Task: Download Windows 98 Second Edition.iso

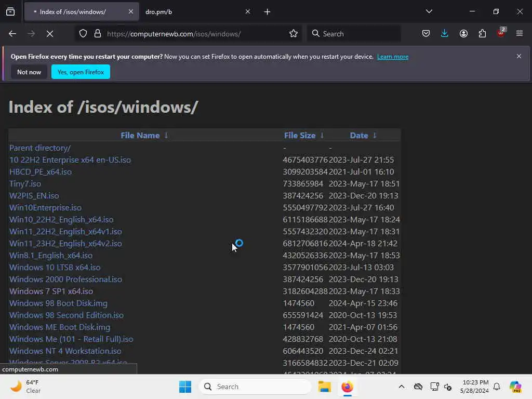Action: click(66, 315)
